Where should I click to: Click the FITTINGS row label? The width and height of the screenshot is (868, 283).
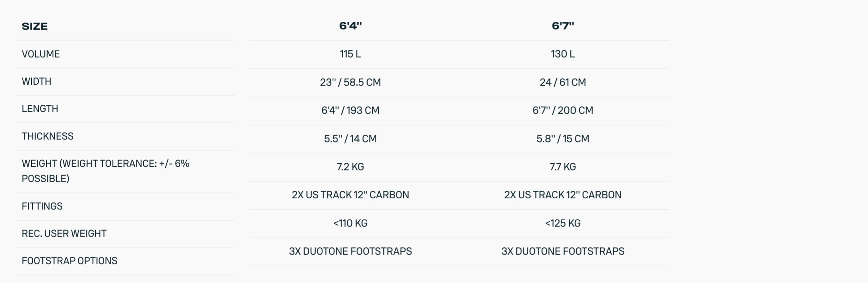pos(42,206)
